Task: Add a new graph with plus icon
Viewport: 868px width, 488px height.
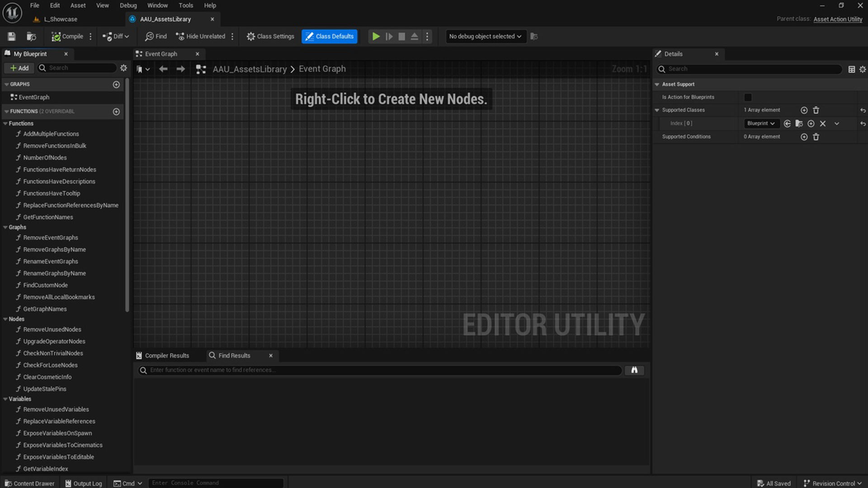Action: click(116, 84)
